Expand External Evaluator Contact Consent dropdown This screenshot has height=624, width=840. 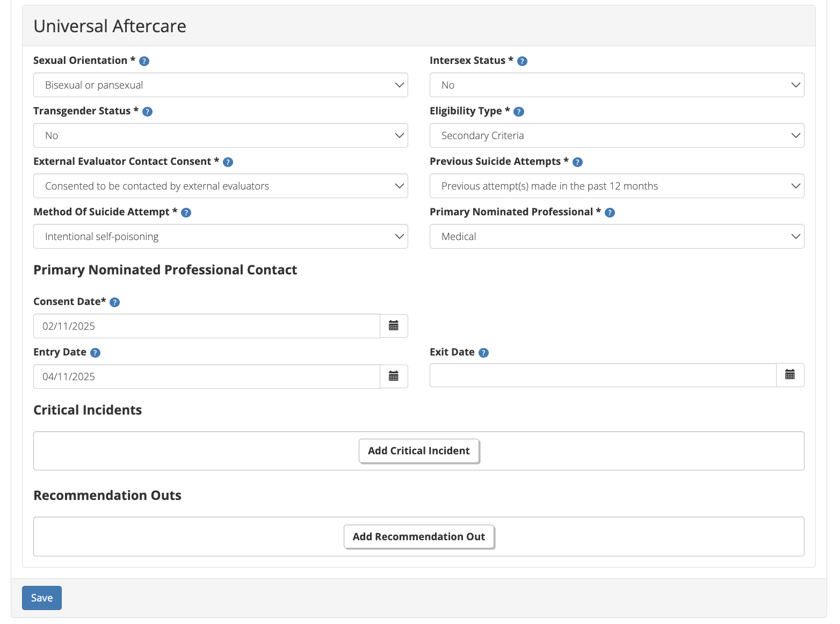click(220, 186)
